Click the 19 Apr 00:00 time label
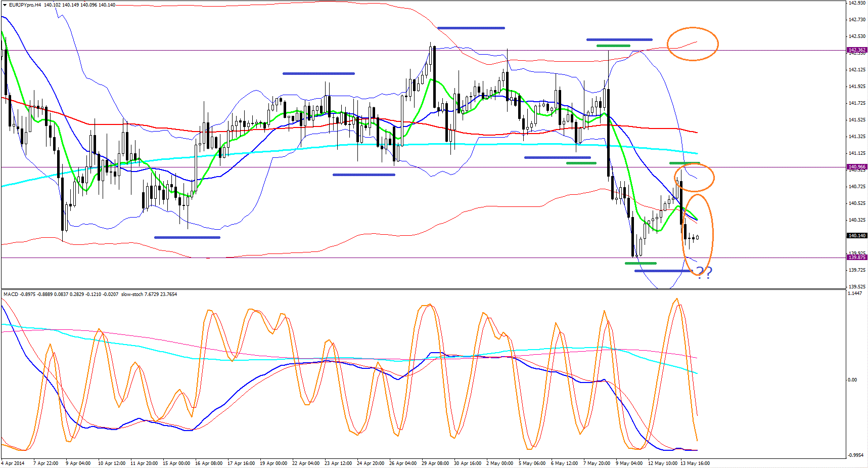868x468 pixels. (x=273, y=463)
